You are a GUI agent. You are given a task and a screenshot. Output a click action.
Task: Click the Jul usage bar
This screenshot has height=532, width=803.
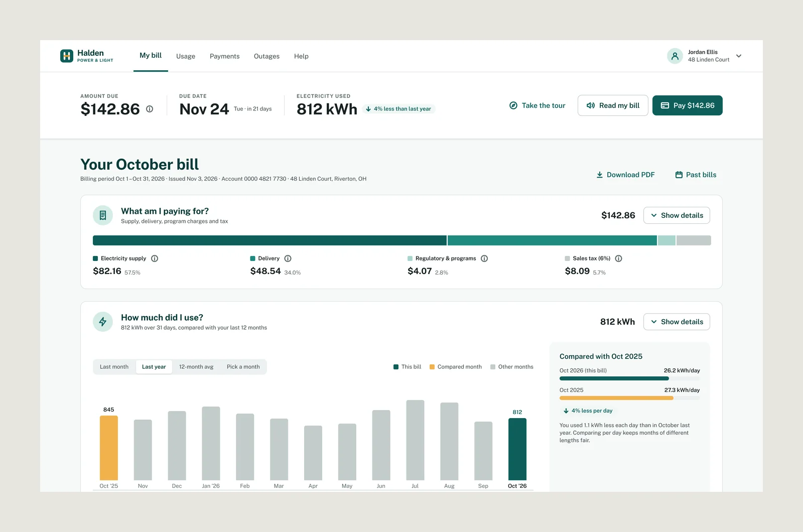[415, 440]
